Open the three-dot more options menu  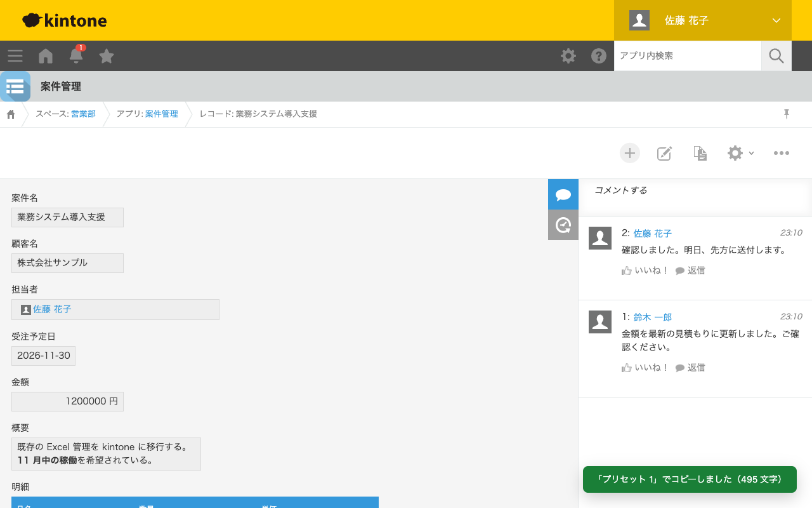click(x=782, y=153)
